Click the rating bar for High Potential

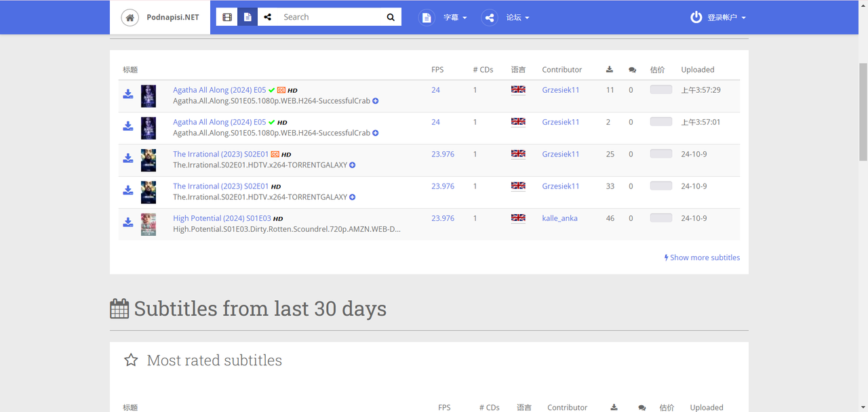[660, 218]
